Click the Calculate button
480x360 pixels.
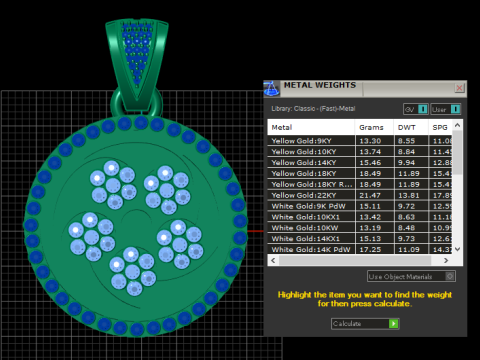pos(365,324)
